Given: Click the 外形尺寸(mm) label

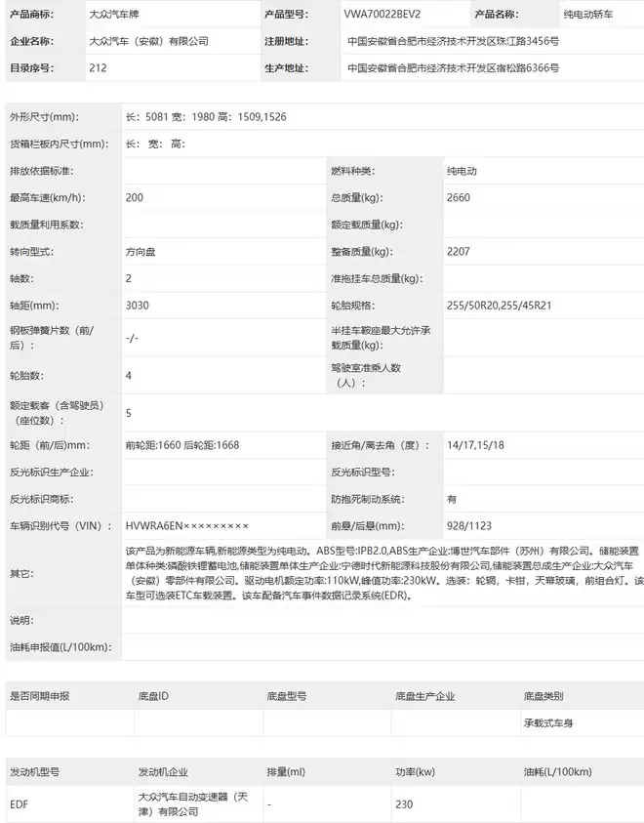Looking at the screenshot, I should (44, 116).
